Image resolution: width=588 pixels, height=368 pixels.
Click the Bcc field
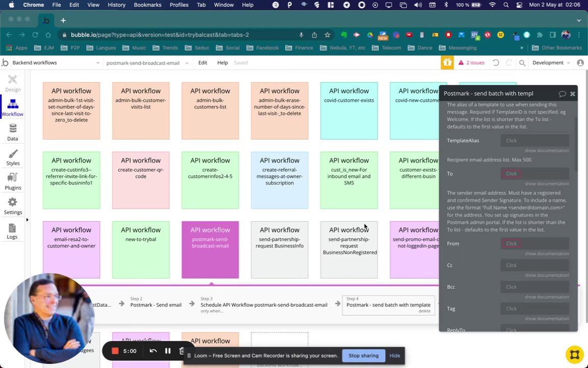[x=535, y=287]
